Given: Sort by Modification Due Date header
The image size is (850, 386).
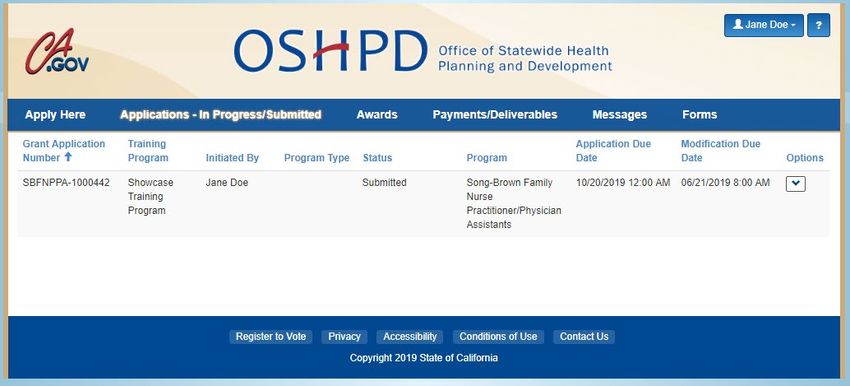Looking at the screenshot, I should (x=720, y=151).
